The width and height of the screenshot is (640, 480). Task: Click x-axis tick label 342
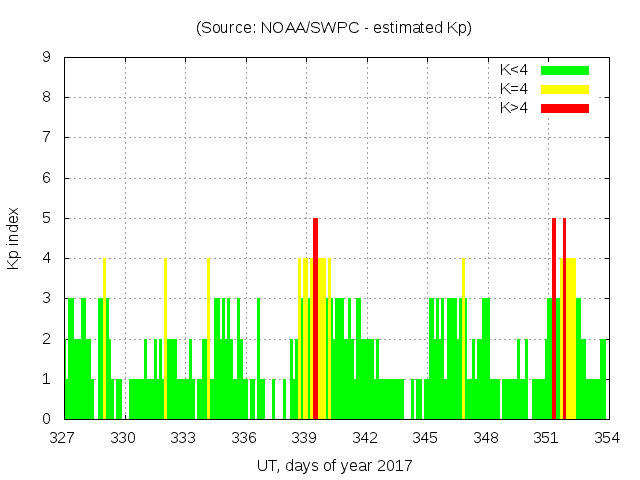click(x=366, y=438)
